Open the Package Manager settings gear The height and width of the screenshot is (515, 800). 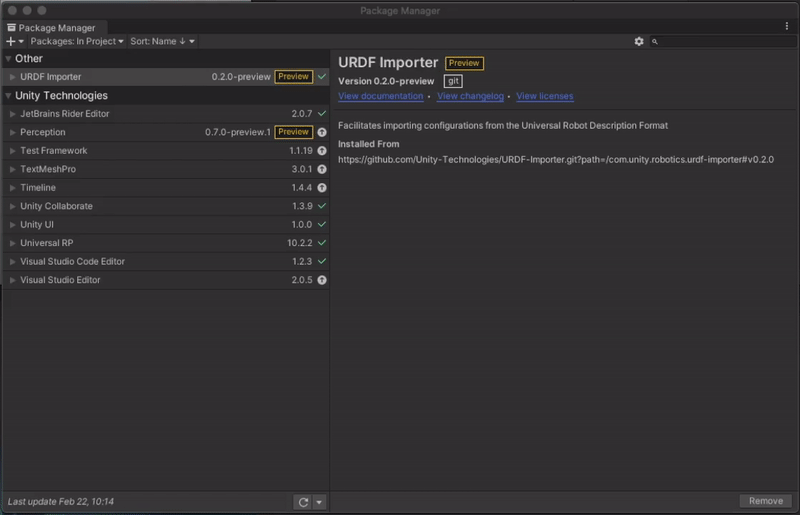pos(639,41)
